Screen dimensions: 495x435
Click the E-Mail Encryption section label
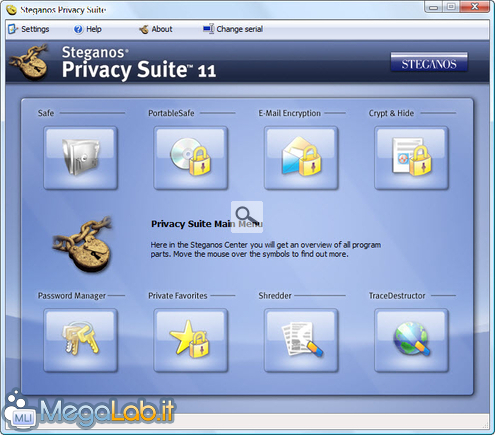[289, 113]
